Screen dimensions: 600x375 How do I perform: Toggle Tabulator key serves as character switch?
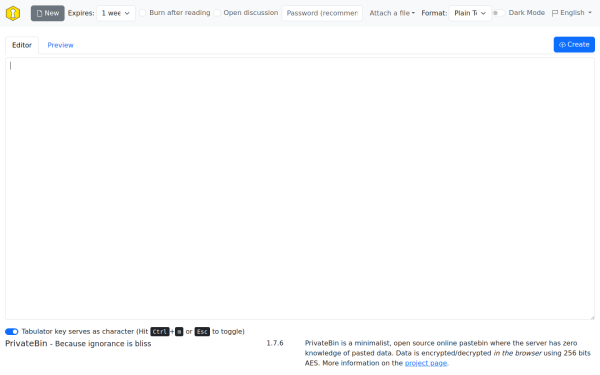[11, 331]
